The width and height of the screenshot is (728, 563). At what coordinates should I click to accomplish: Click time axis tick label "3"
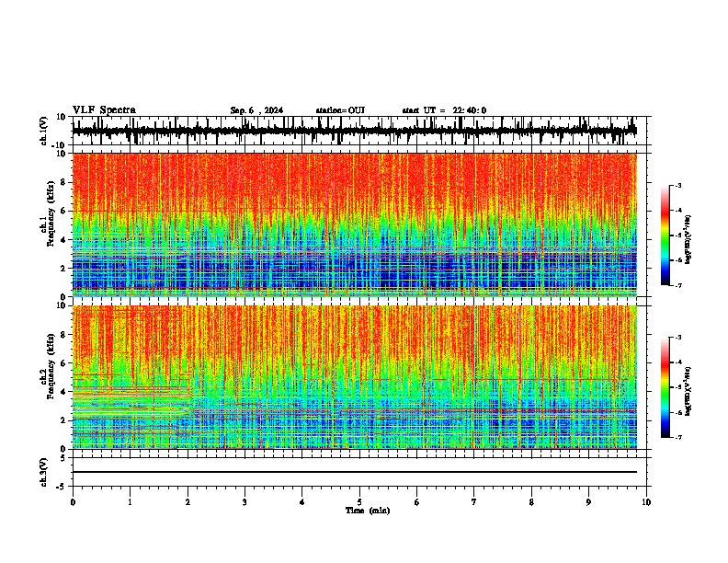(x=245, y=502)
